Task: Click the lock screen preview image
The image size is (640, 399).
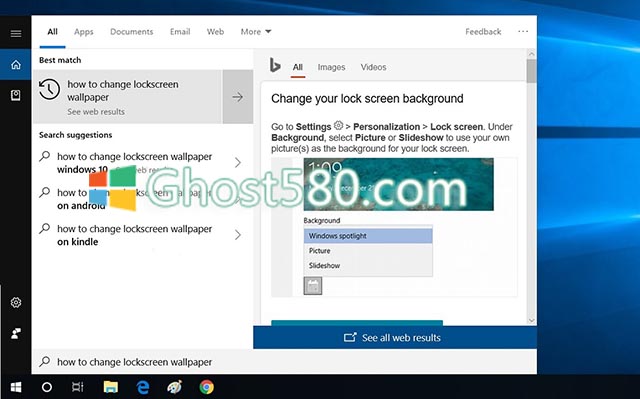Action: pyautogui.click(x=398, y=184)
